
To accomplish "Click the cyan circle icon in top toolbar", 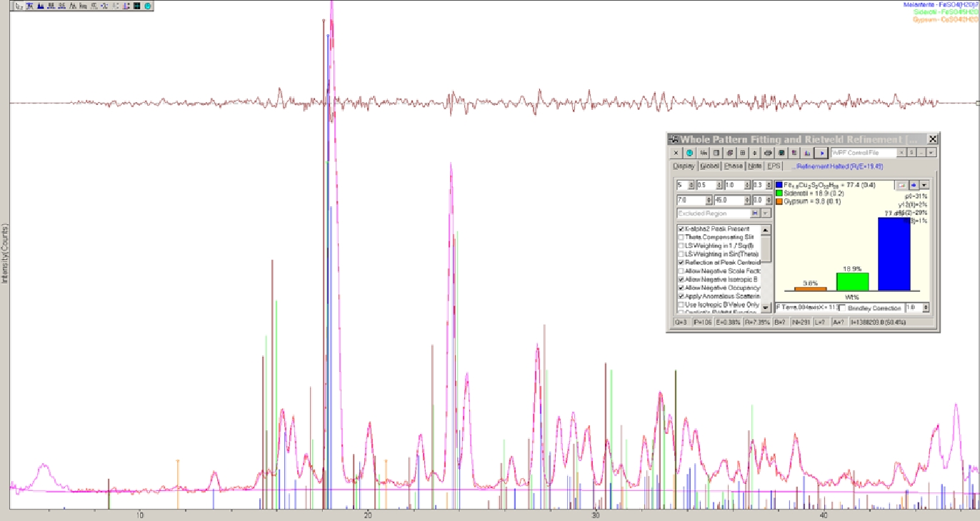I will pyautogui.click(x=147, y=6).
